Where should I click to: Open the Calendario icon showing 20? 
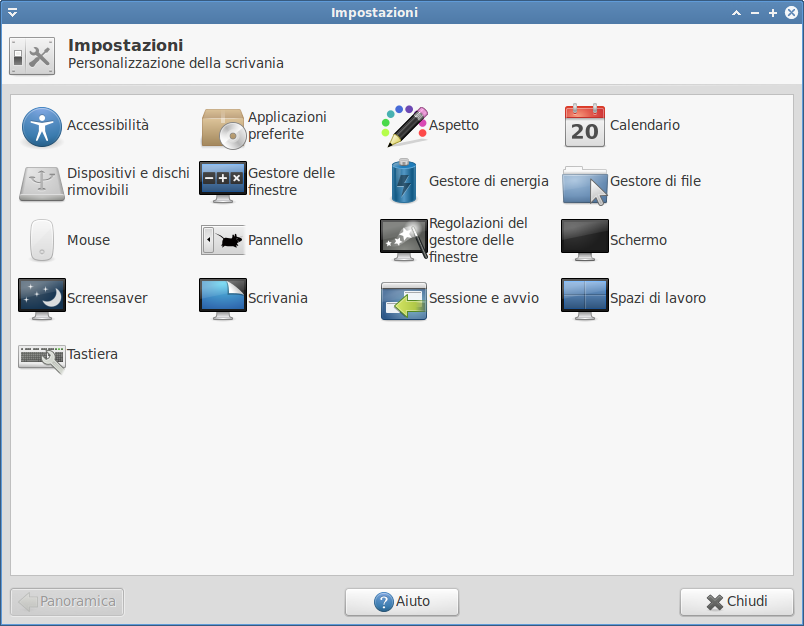click(585, 125)
